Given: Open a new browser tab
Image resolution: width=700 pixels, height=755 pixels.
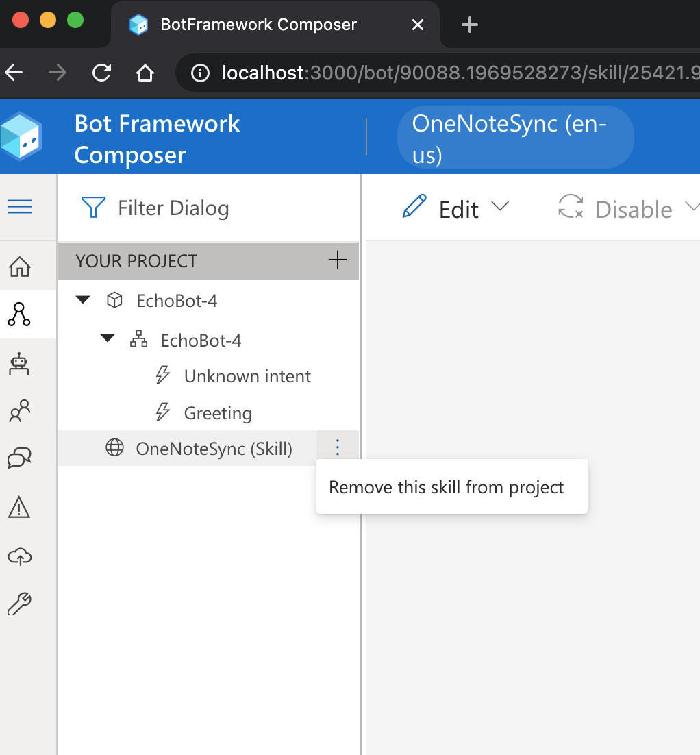Looking at the screenshot, I should point(469,25).
